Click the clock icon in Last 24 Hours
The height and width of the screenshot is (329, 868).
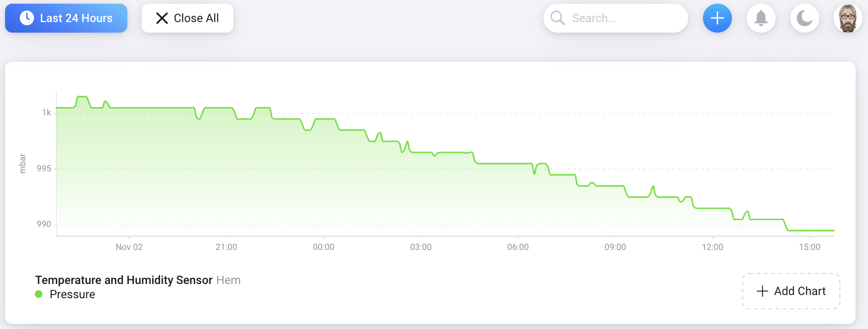tap(27, 18)
